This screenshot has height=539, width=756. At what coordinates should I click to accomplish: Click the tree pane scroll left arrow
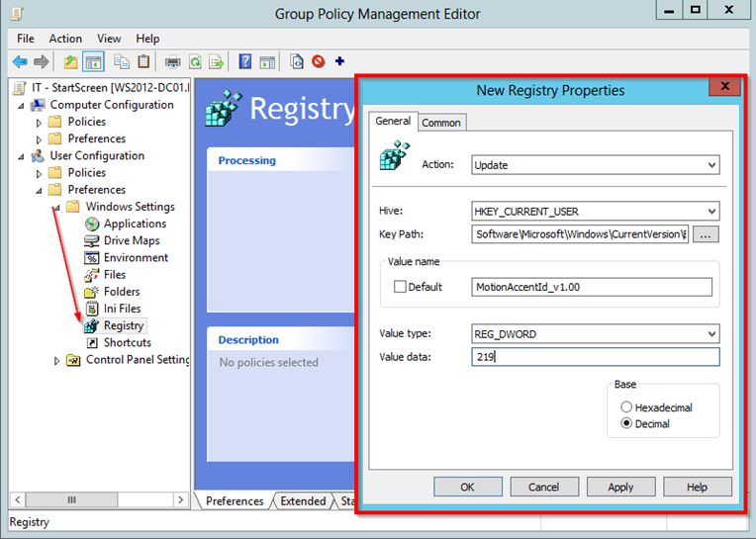[x=18, y=499]
